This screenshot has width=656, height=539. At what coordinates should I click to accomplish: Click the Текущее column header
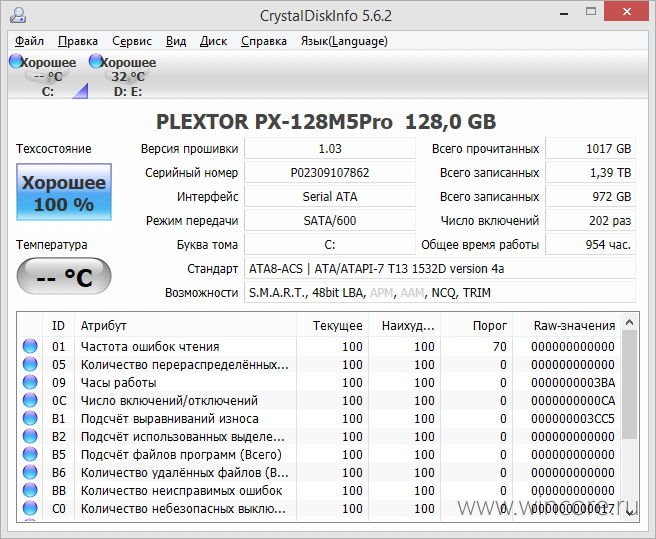pos(333,326)
